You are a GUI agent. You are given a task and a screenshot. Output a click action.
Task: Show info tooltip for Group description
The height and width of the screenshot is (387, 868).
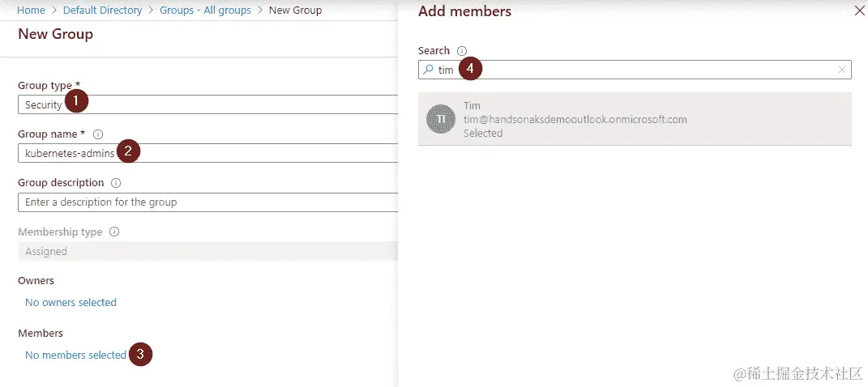click(x=116, y=183)
